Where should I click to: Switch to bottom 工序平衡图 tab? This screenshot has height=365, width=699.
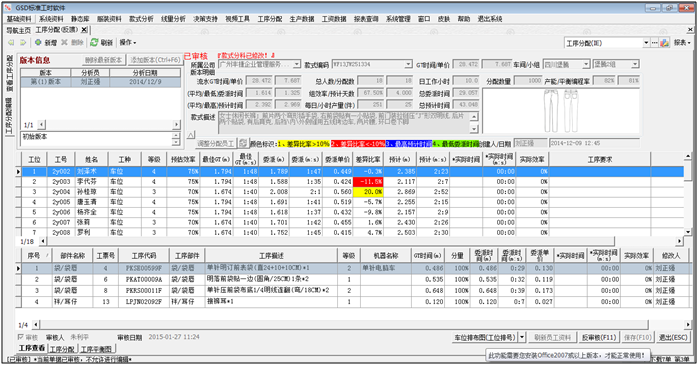97,349
